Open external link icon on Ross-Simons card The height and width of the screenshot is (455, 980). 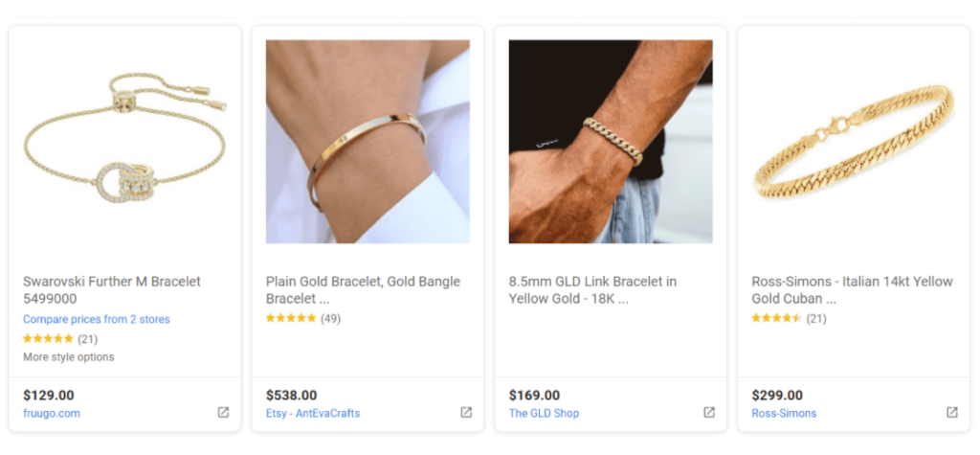pyautogui.click(x=952, y=413)
